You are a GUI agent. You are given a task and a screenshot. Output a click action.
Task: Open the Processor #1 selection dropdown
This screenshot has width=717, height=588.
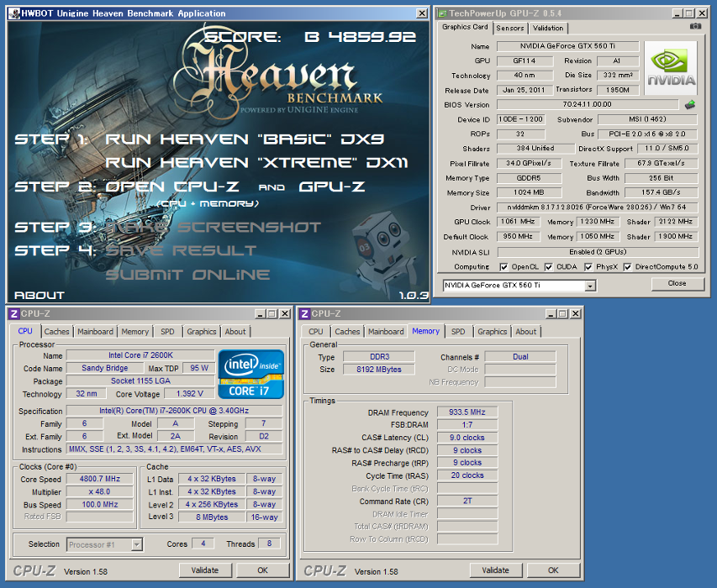137,544
